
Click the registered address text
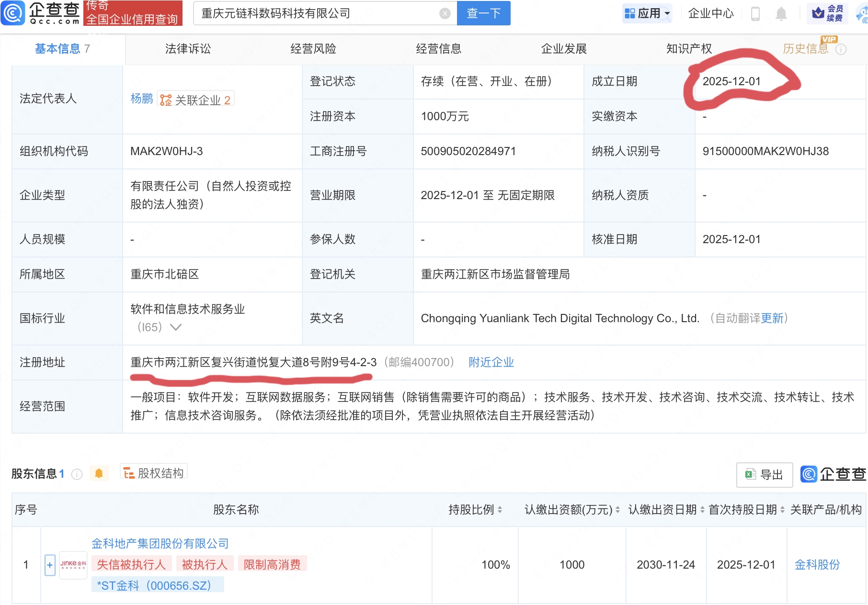pyautogui.click(x=254, y=362)
